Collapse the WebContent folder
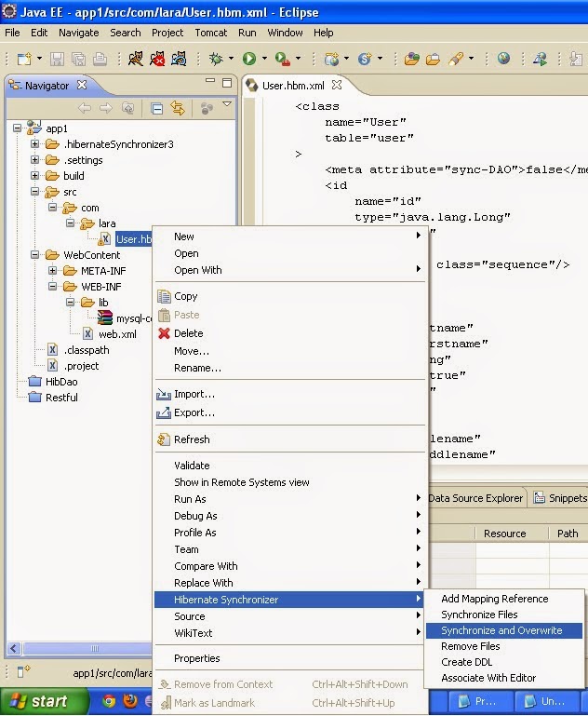This screenshot has height=716, width=588. pos(34,254)
